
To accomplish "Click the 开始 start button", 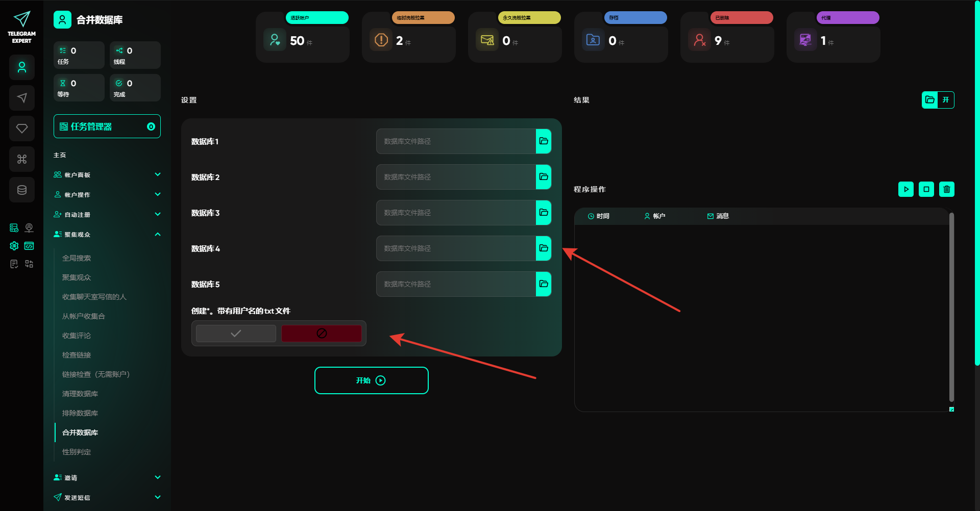I will coord(371,380).
